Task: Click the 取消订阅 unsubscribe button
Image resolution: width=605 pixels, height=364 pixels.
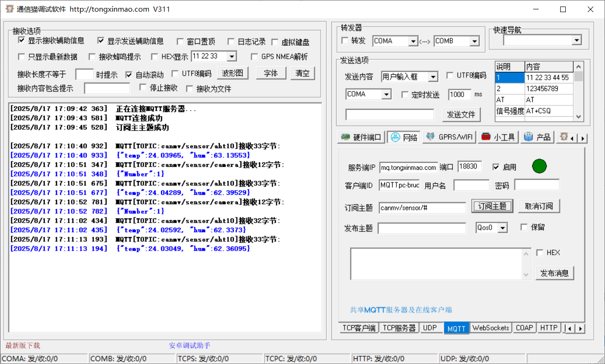Action: (539, 206)
